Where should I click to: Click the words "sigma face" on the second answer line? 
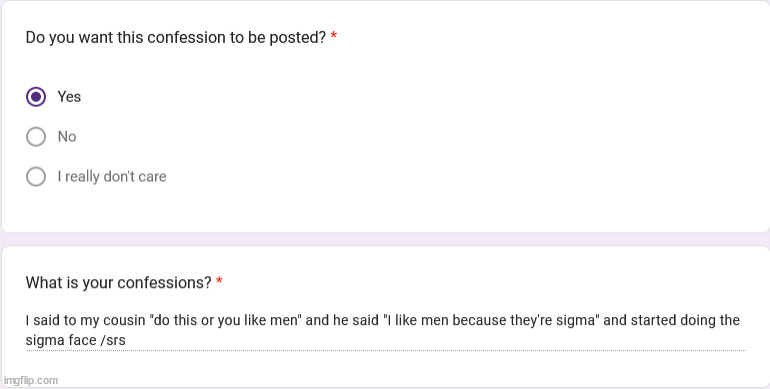click(61, 340)
